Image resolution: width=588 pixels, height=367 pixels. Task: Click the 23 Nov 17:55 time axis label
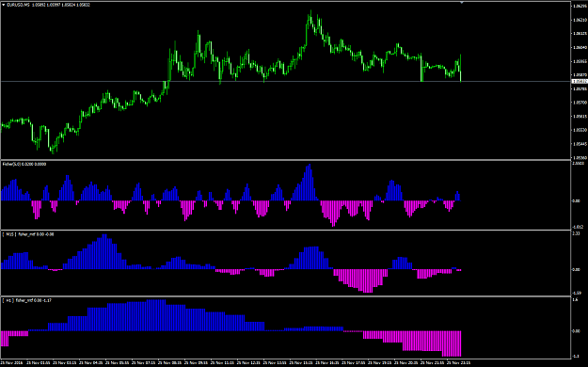[x=354, y=363]
